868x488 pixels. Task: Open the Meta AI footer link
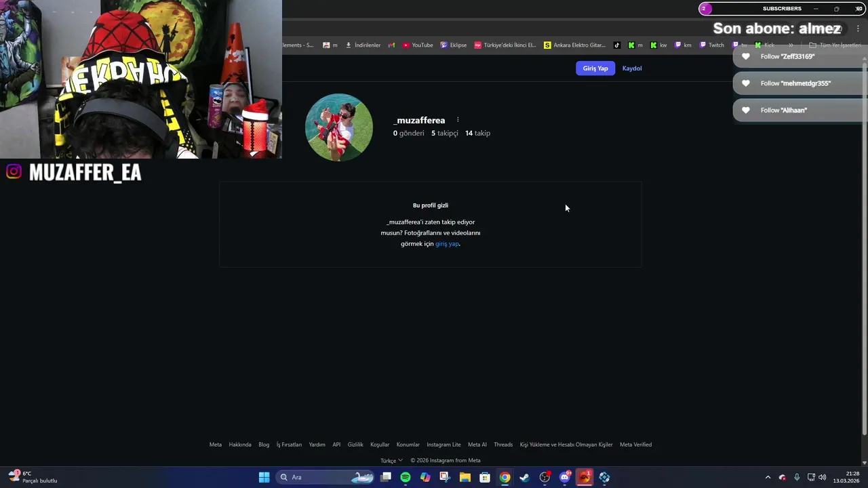click(477, 445)
